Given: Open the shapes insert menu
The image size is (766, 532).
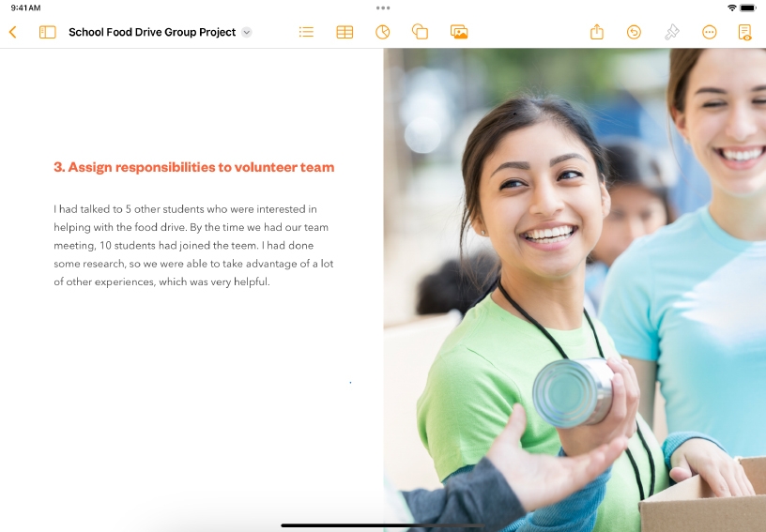Looking at the screenshot, I should (x=421, y=32).
